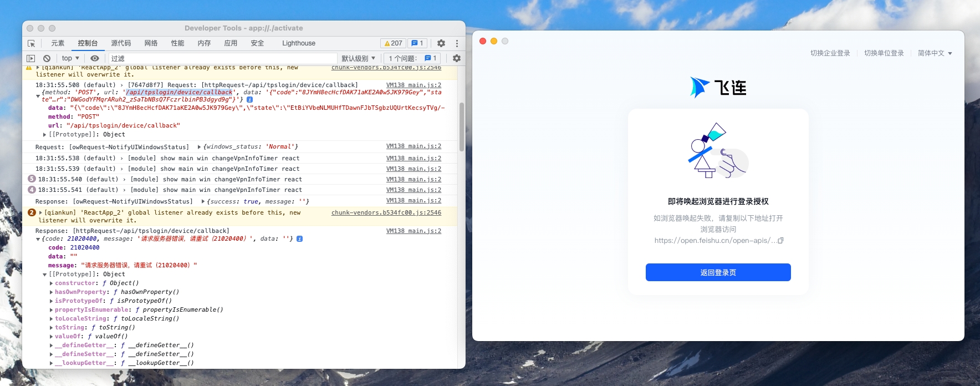Switch to 源代码 tab
The height and width of the screenshot is (386, 980).
[121, 43]
